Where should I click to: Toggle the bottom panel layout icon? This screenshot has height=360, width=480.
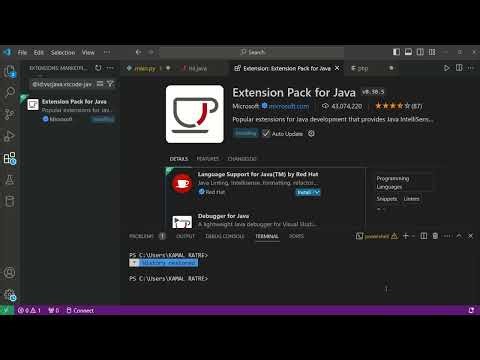(408, 52)
